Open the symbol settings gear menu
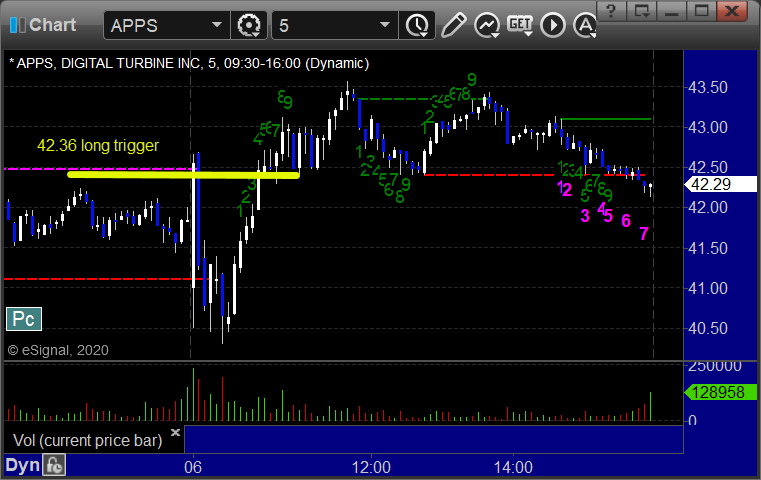This screenshot has height=480, width=761. click(x=248, y=25)
